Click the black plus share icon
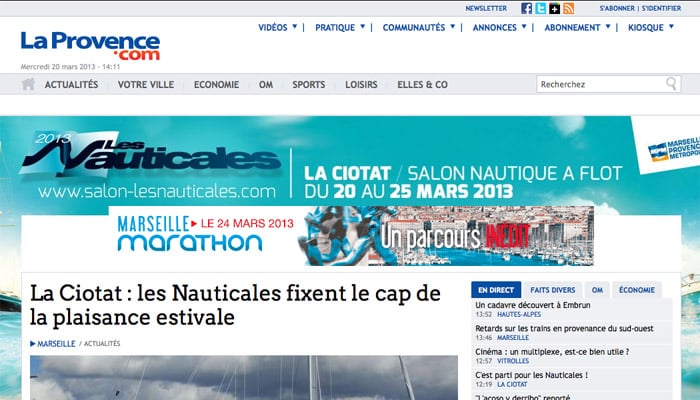 (554, 8)
